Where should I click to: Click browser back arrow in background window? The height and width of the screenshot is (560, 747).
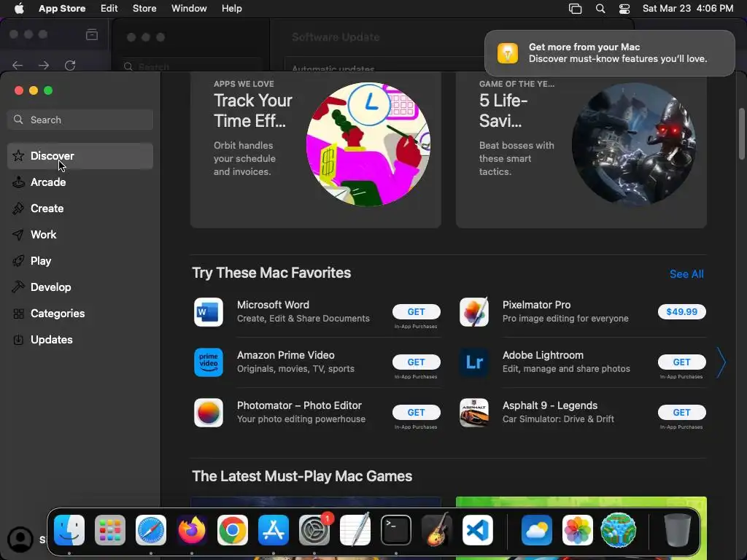[x=18, y=65]
